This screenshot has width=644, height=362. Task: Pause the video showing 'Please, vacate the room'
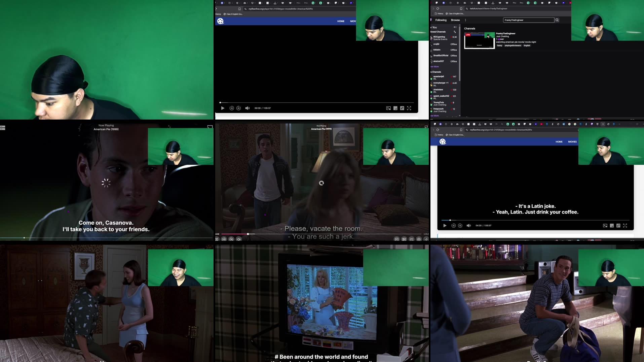pos(217,239)
